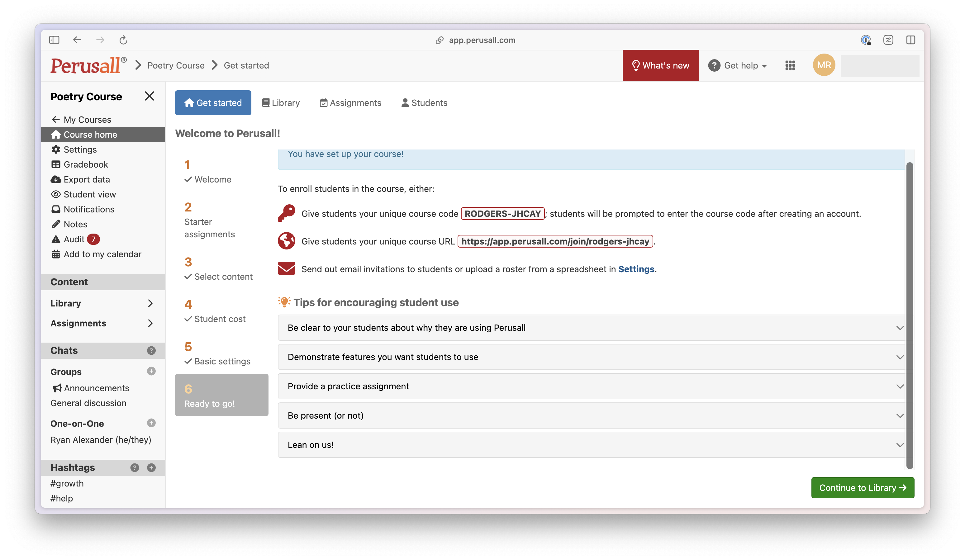
Task: Switch to the Get started tab
Action: pyautogui.click(x=213, y=103)
